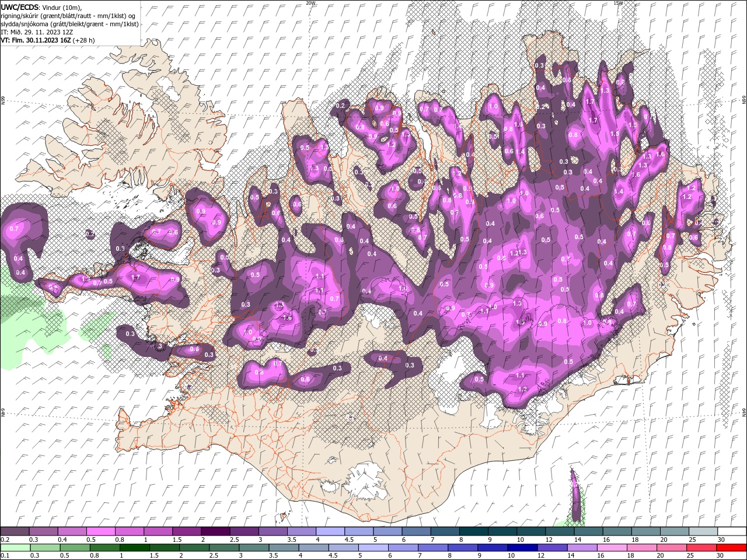Select the 3–3.5 violet swatch in the snow scale
This screenshot has height=560, width=747.
point(273,531)
